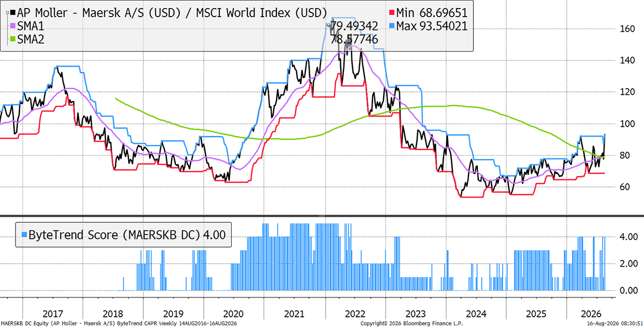Click the SMA2 legend label
644x327 pixels.
[x=32, y=40]
